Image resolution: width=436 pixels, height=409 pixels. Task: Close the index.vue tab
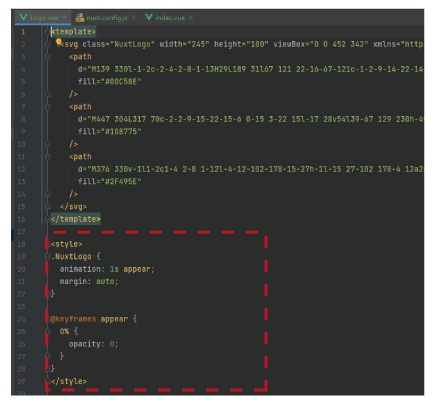(x=191, y=17)
